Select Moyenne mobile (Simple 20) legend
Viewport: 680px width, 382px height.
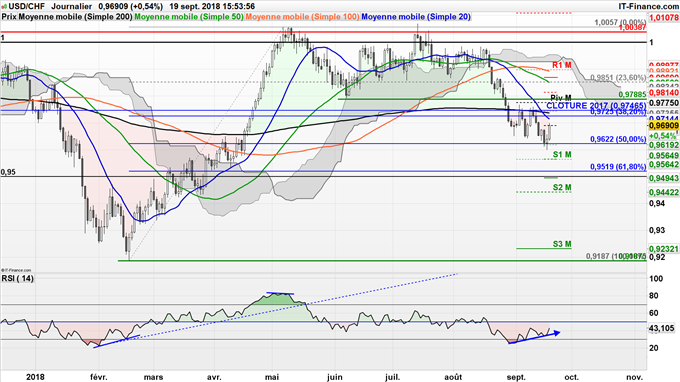click(x=416, y=16)
